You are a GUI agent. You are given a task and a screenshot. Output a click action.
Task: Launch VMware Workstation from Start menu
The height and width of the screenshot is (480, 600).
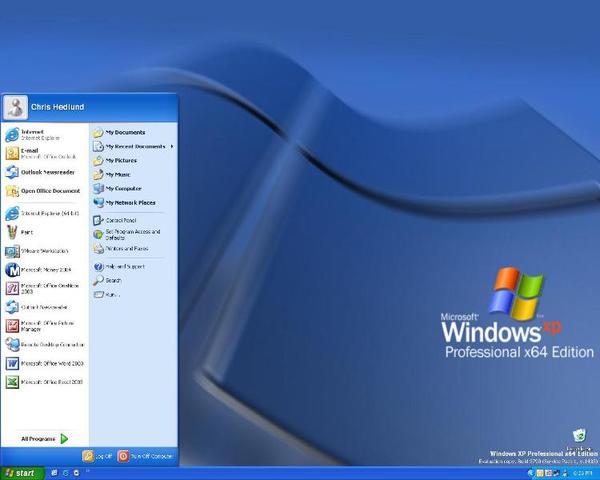point(45,251)
